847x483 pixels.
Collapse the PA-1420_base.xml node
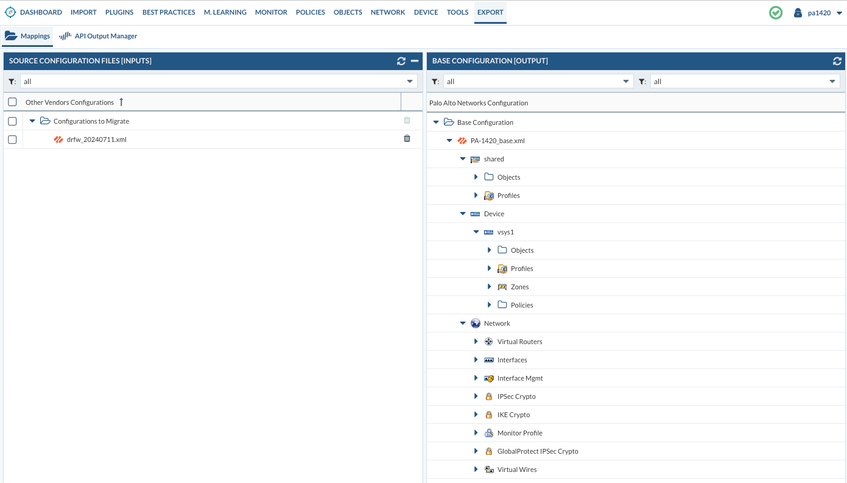(x=449, y=140)
